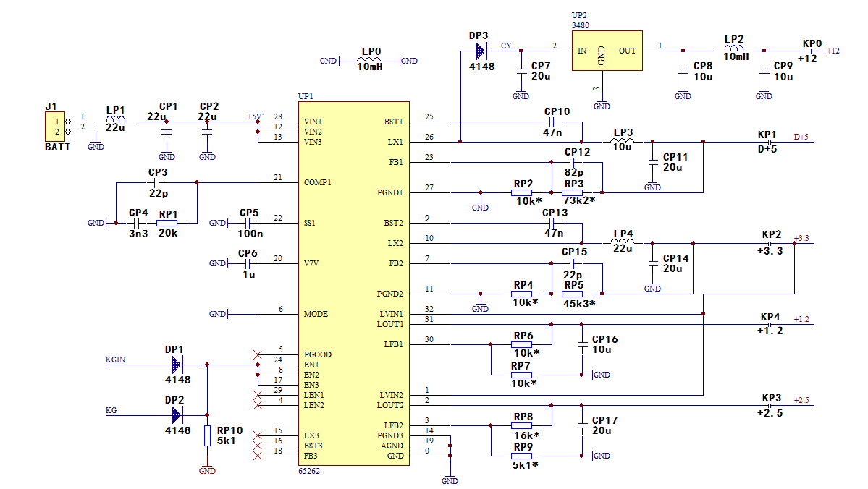The height and width of the screenshot is (489, 868).
Task: Select the KG net label
Action: coord(111,410)
